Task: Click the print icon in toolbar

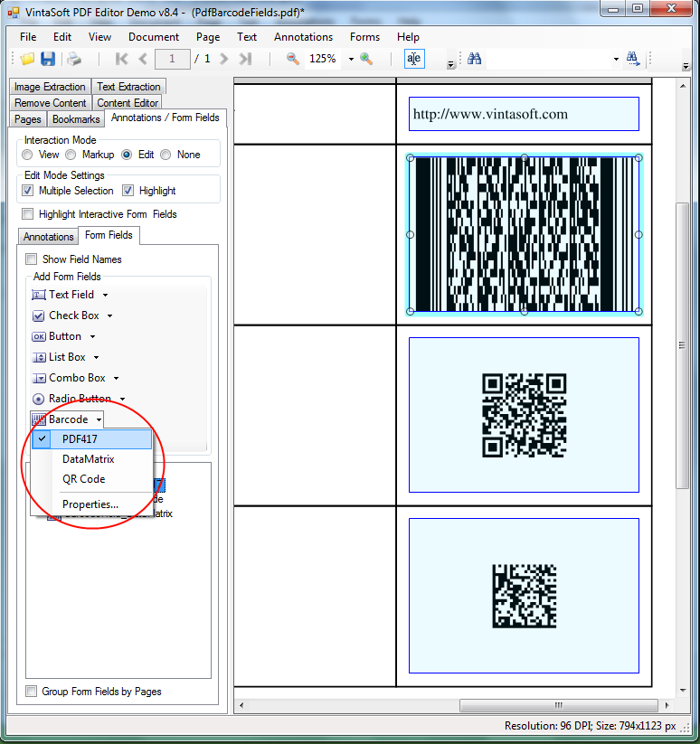Action: [x=73, y=59]
